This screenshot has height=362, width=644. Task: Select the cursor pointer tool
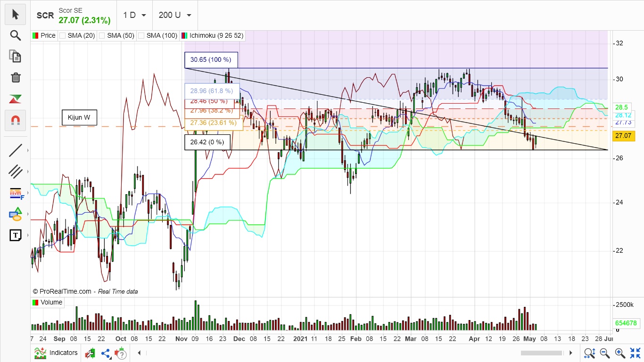coord(15,15)
